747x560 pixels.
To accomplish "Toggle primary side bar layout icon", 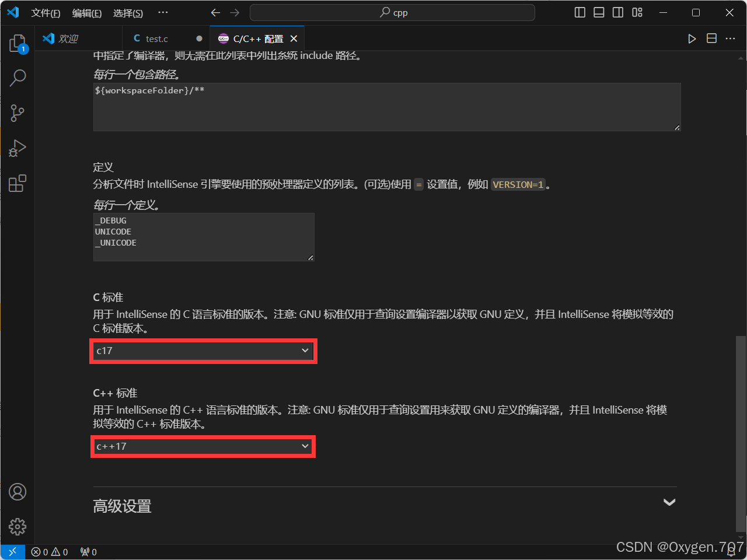I will (580, 12).
